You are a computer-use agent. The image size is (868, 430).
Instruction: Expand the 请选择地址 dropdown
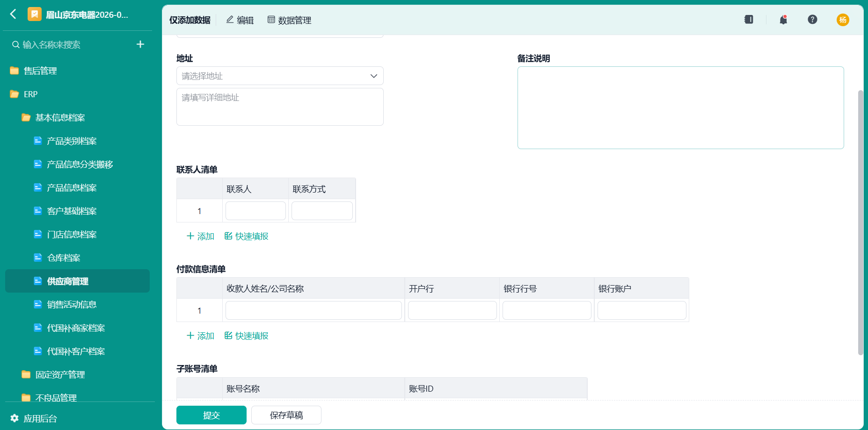pyautogui.click(x=280, y=76)
